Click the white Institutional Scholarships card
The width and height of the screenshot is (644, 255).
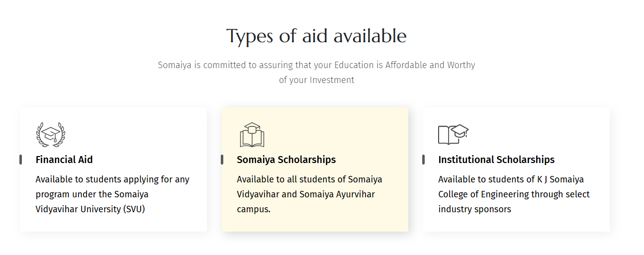pyautogui.click(x=516, y=170)
